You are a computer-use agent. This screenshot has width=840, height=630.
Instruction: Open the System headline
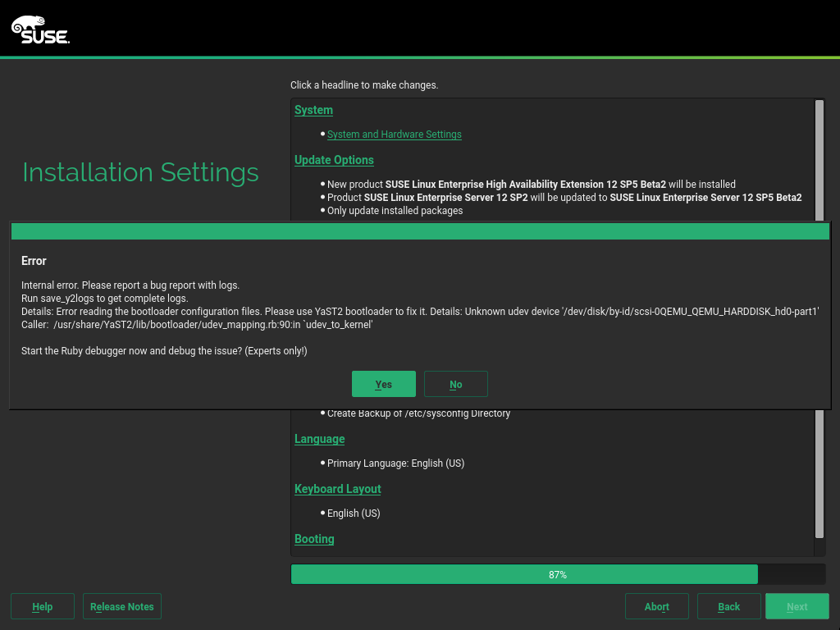313,110
